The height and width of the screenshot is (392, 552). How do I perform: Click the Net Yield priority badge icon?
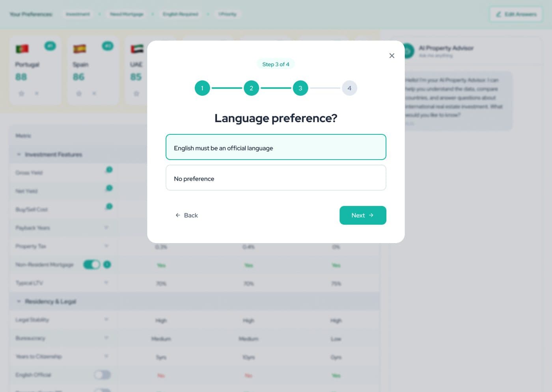tap(109, 188)
